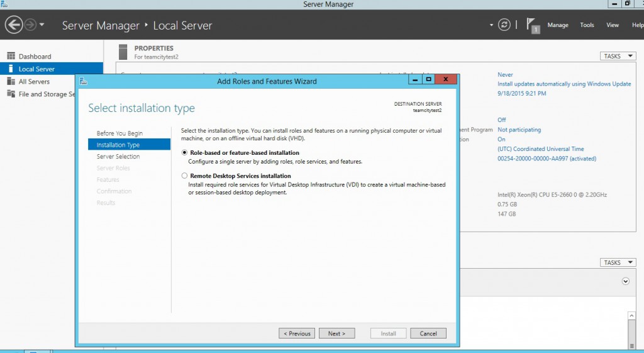Click the '0.75 GB' memory value
The width and height of the screenshot is (644, 353).
[508, 205]
